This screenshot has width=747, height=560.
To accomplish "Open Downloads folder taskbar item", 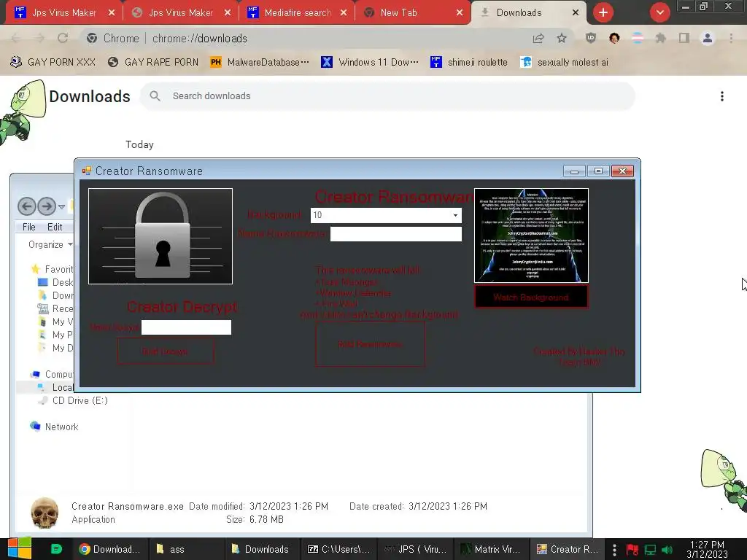I will (x=262, y=549).
